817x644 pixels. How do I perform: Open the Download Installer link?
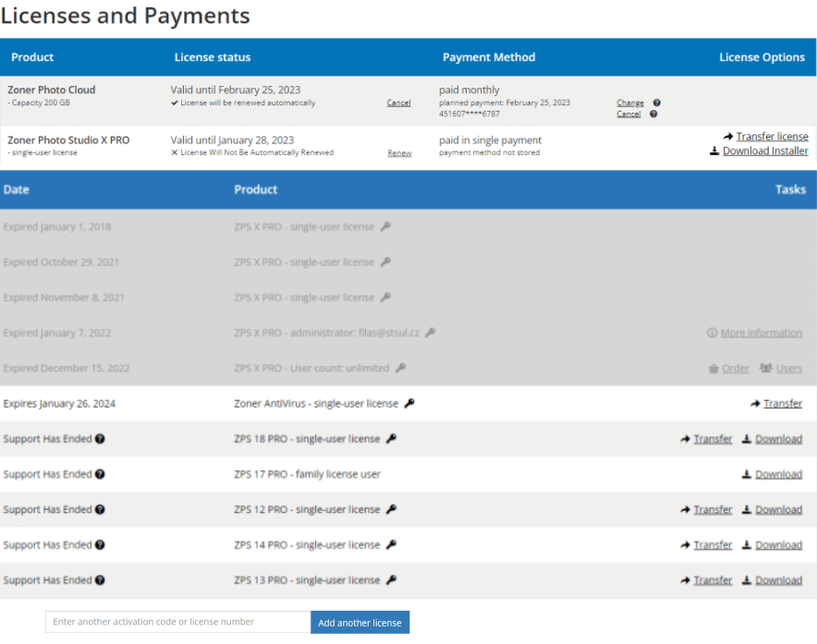coord(765,152)
